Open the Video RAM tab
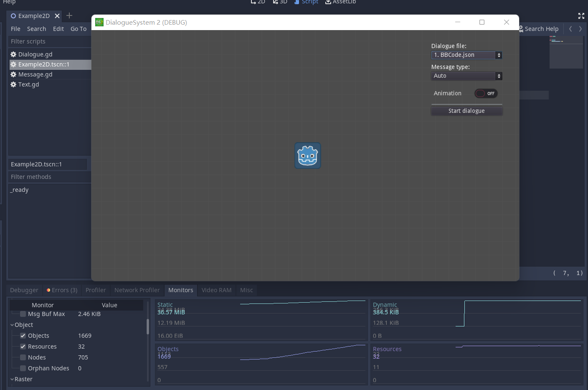Screen dimensions: 588x390 point(216,290)
